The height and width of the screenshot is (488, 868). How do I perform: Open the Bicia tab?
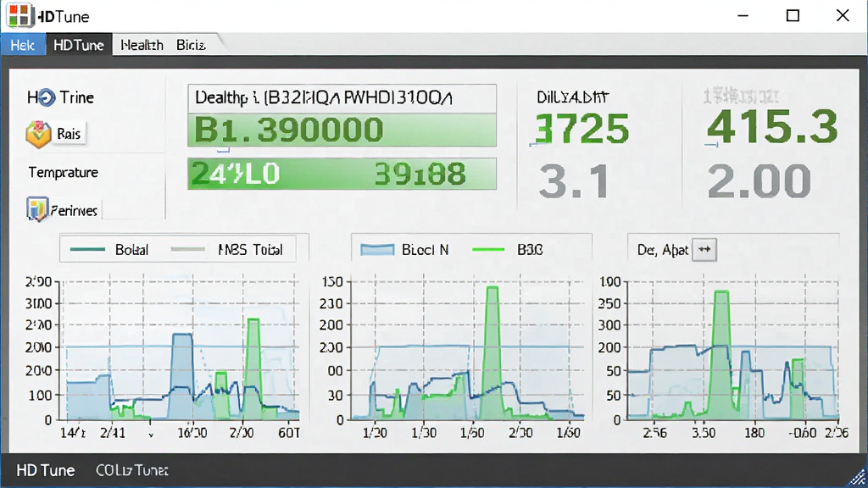click(x=191, y=45)
